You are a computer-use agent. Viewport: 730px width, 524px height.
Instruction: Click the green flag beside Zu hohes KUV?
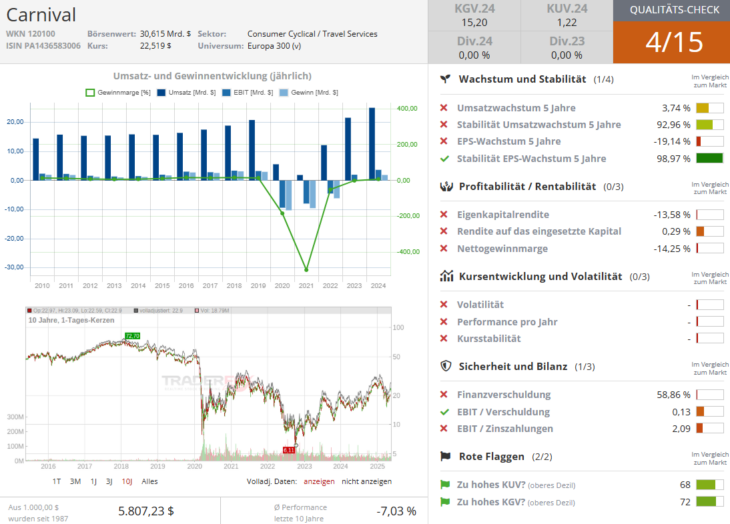point(445,484)
